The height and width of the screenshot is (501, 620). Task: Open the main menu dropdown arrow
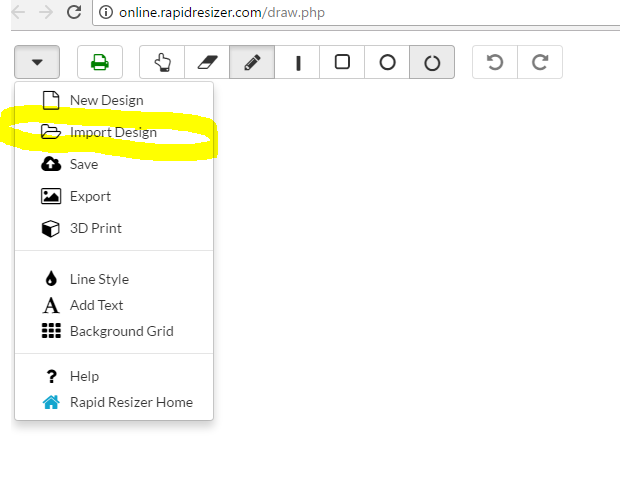point(37,62)
